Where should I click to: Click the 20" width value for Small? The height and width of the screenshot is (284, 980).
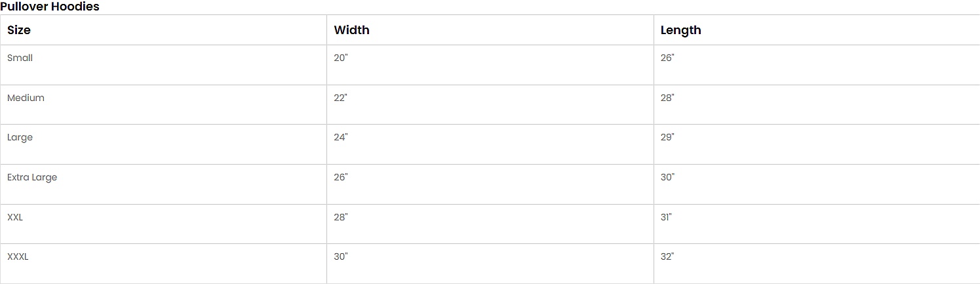[x=341, y=58]
